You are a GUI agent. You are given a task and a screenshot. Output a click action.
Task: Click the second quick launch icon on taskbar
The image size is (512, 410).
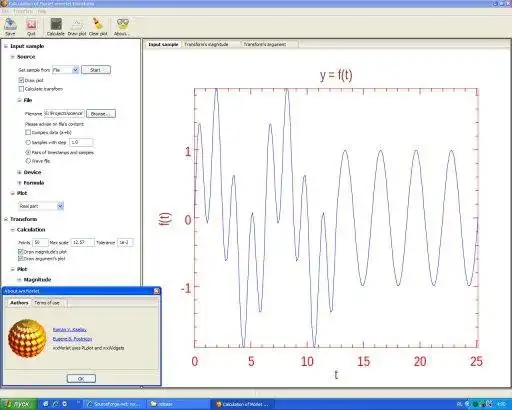(56, 404)
